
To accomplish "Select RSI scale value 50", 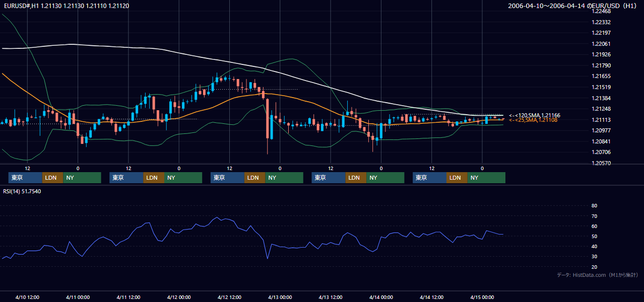I will click(x=594, y=236).
